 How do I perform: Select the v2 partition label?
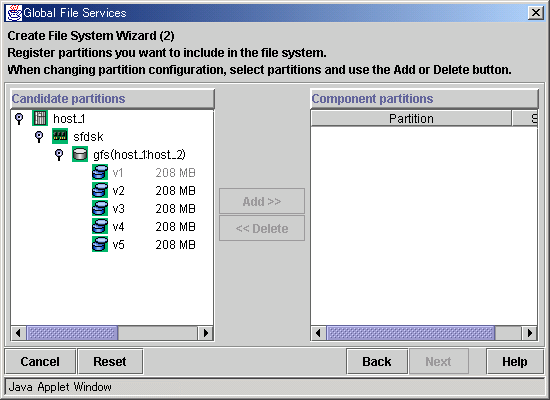click(x=119, y=191)
